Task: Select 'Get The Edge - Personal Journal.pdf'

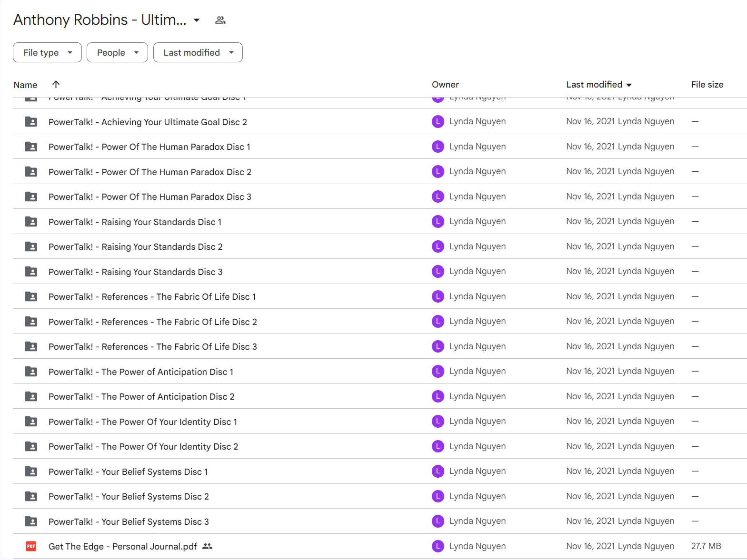Action: [x=123, y=546]
